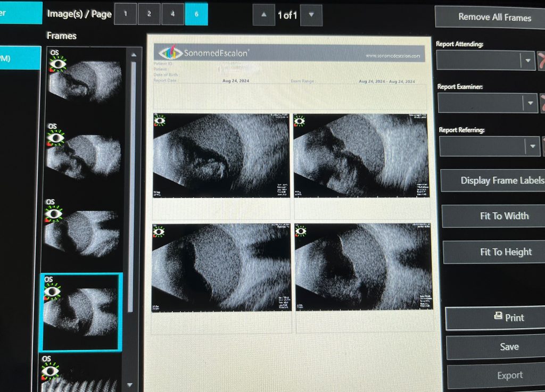Go to next report page arrow
Screen dimensions: 545x392
[x=311, y=15]
